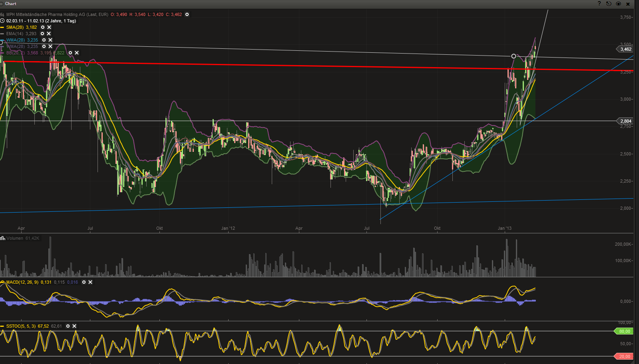639x364 pixels.
Task: Click the Volumen panel label
Action: pyautogui.click(x=15, y=238)
